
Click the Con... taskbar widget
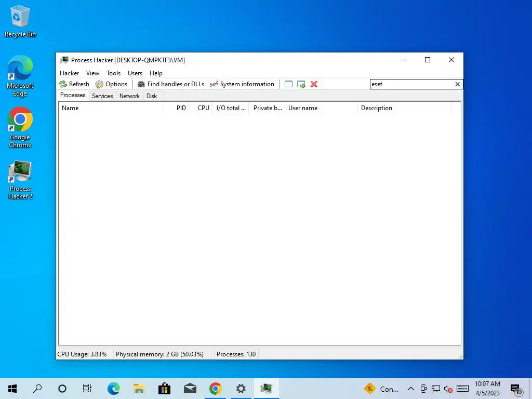381,389
